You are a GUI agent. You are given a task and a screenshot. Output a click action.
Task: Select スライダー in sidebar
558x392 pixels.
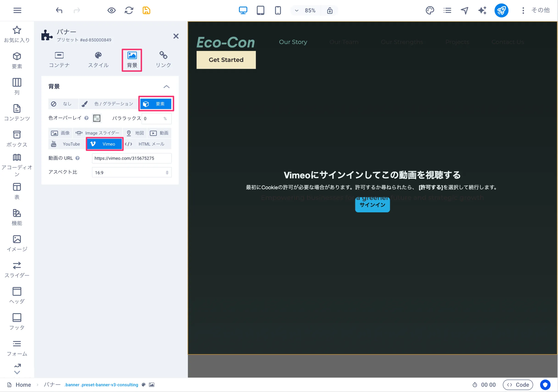coord(17,269)
